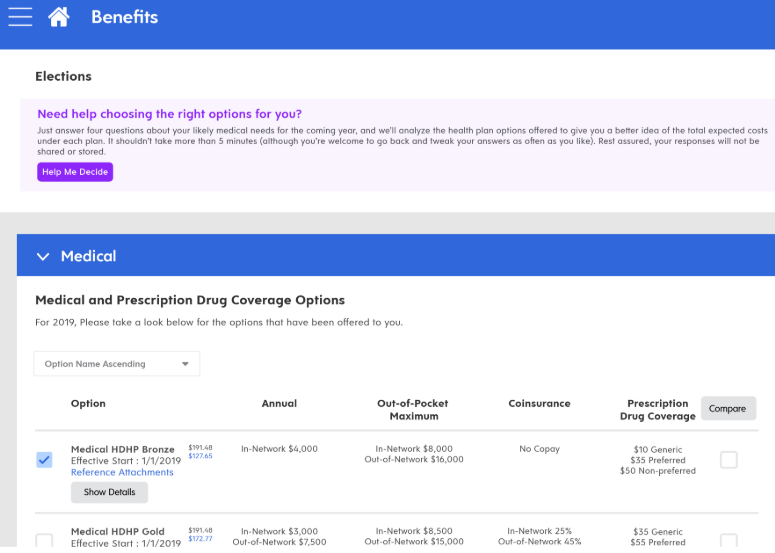Image resolution: width=775 pixels, height=553 pixels.
Task: Tick compare checkbox for Medical HDHP Bronze
Action: [x=729, y=460]
